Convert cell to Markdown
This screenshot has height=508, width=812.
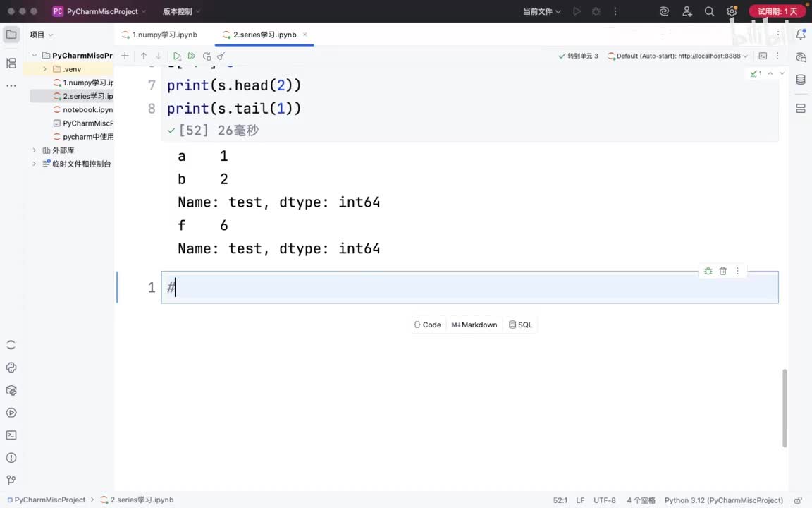(x=474, y=325)
